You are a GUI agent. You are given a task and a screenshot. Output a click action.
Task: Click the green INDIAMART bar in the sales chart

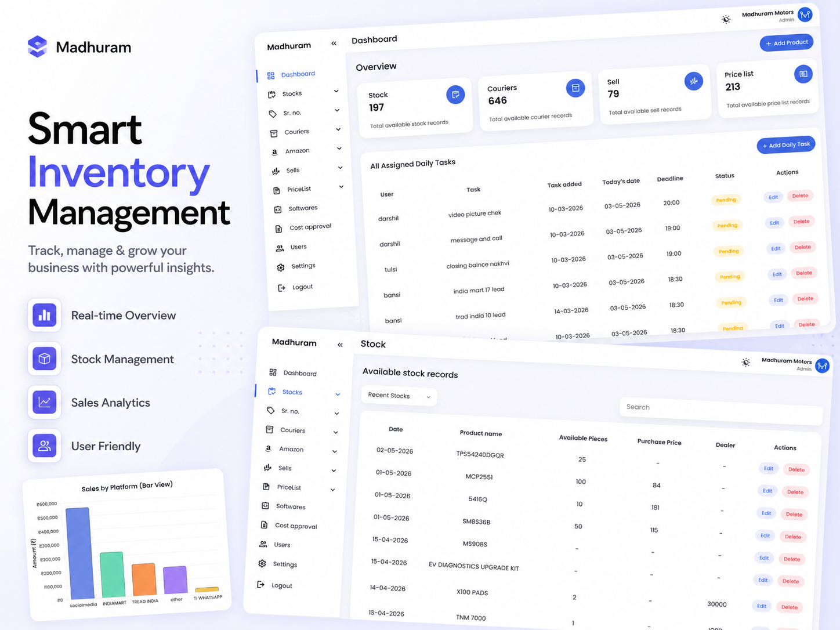click(x=113, y=574)
